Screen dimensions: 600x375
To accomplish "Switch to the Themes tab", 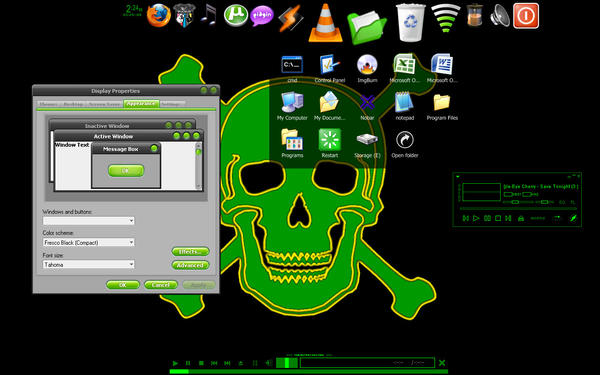I will pyautogui.click(x=49, y=104).
